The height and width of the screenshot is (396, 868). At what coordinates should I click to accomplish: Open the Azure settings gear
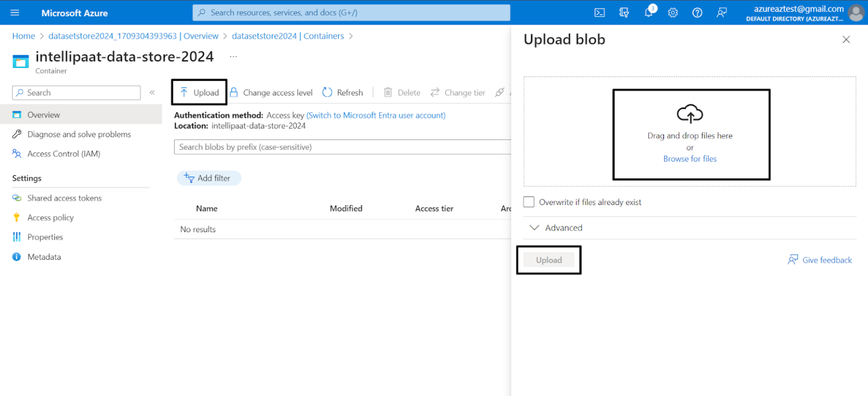point(672,12)
